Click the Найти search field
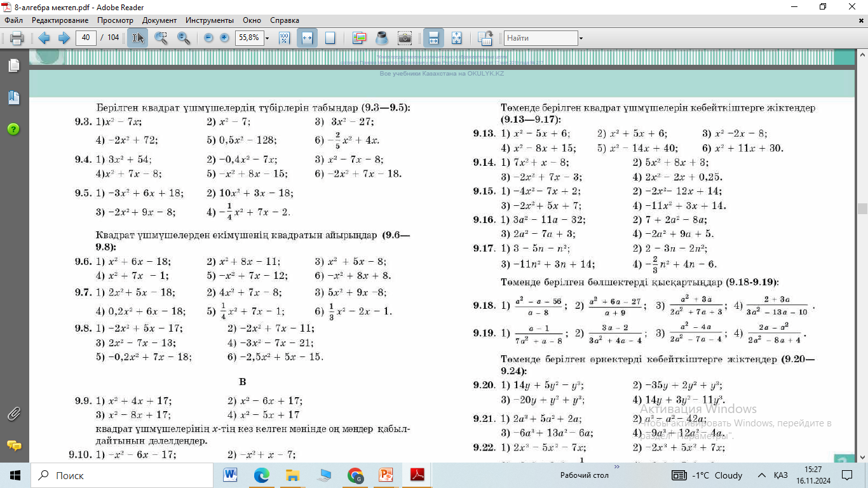Viewport: 868px width, 488px height. click(x=541, y=38)
